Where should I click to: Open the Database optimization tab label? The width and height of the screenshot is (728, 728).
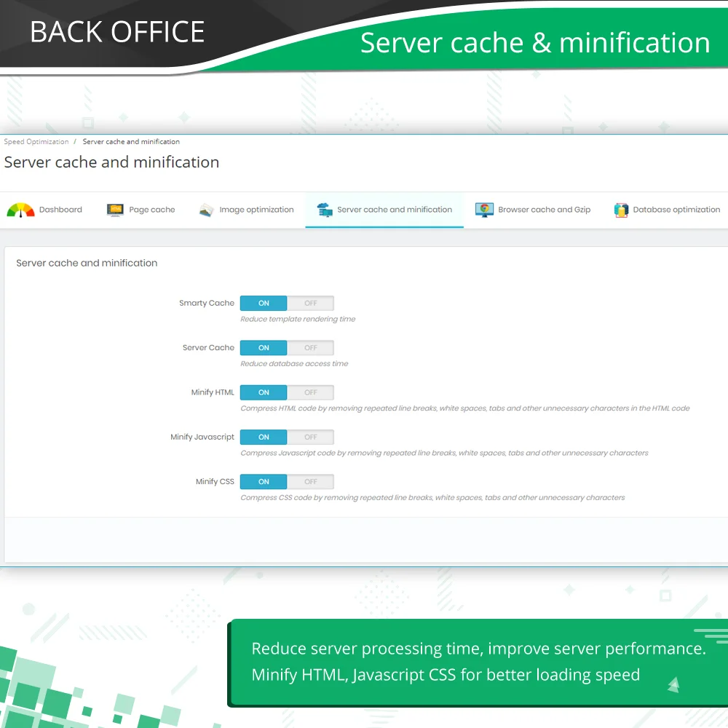676,210
